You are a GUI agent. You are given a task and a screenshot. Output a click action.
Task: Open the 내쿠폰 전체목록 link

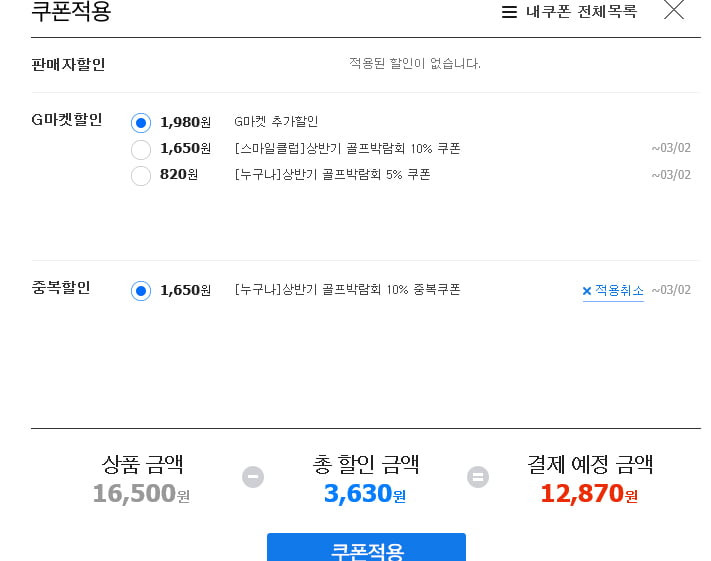point(581,12)
